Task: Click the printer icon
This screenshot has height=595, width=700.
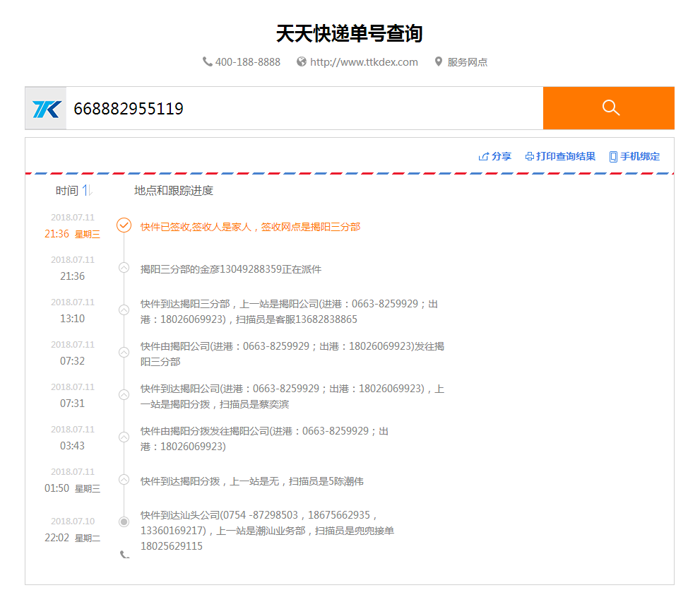Action: (x=530, y=156)
